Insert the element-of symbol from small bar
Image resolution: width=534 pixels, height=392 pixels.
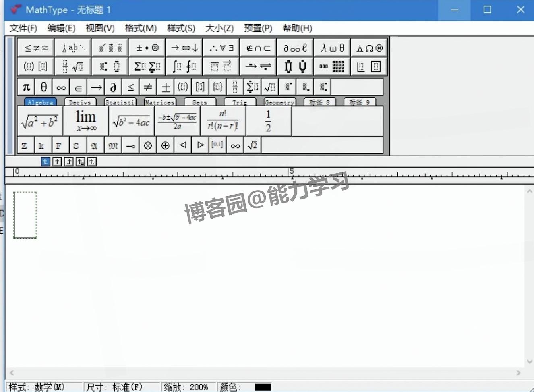point(79,87)
